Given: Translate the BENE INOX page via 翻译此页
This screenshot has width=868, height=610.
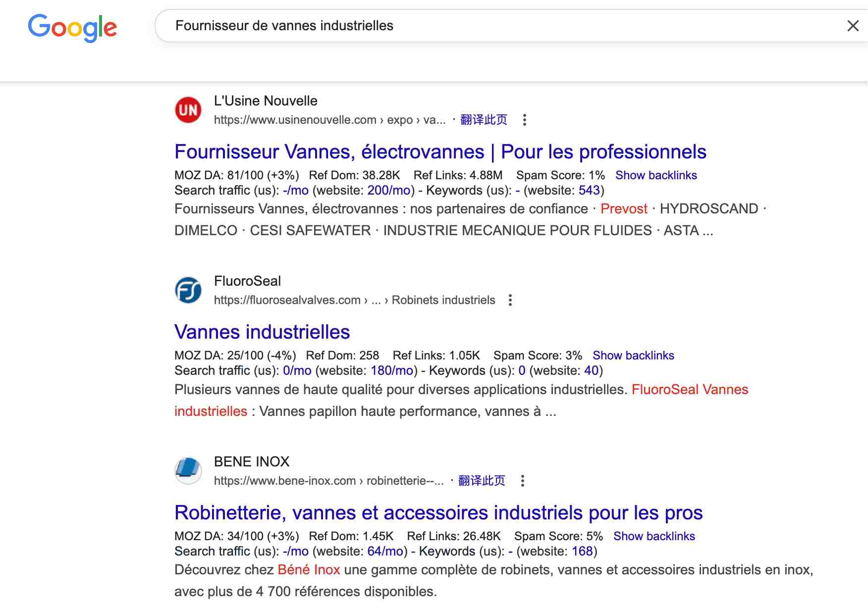Looking at the screenshot, I should [482, 481].
